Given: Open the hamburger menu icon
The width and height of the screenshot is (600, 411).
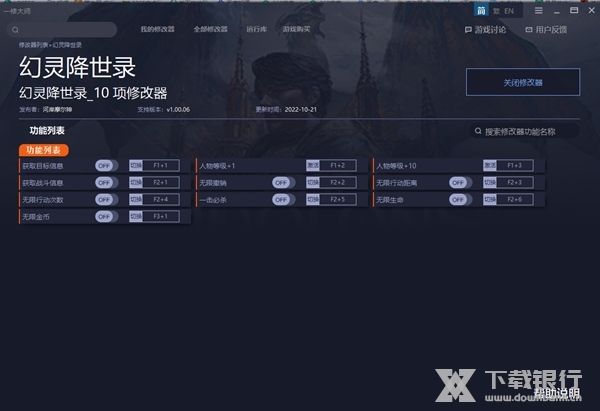Looking at the screenshot, I should (x=538, y=11).
